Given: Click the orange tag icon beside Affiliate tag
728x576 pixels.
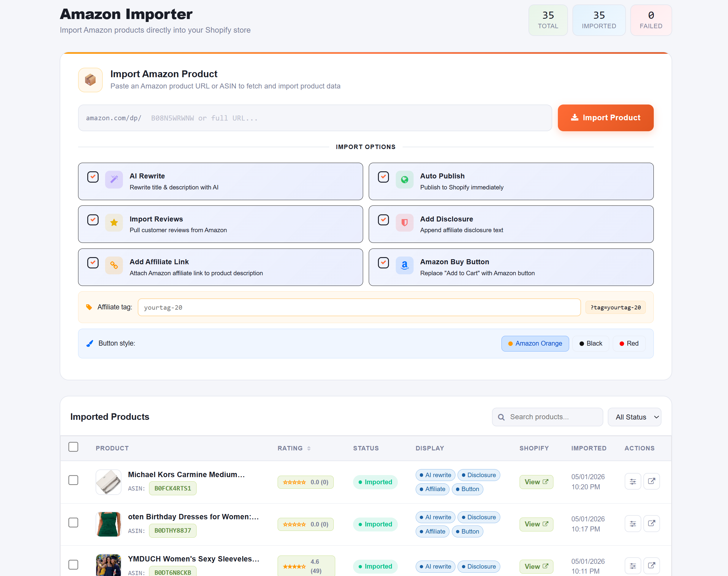Looking at the screenshot, I should [x=89, y=307].
